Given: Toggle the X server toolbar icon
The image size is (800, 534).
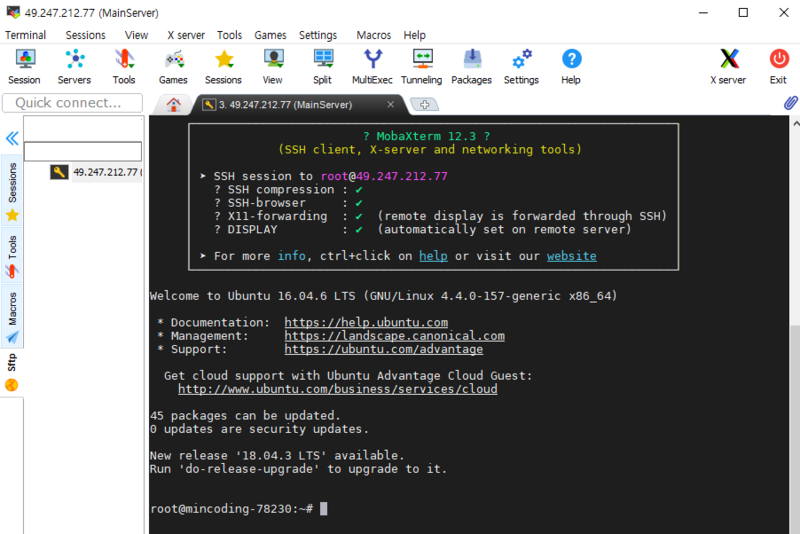Looking at the screenshot, I should tap(729, 66).
